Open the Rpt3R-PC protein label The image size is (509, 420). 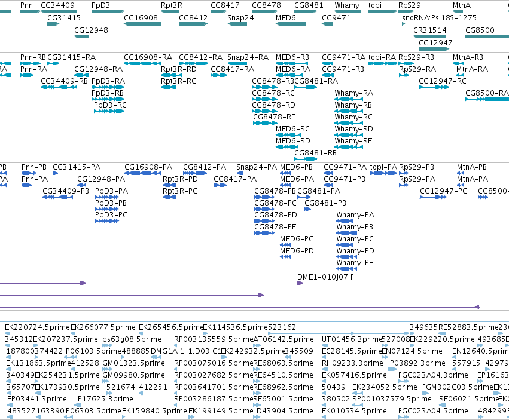point(180,191)
